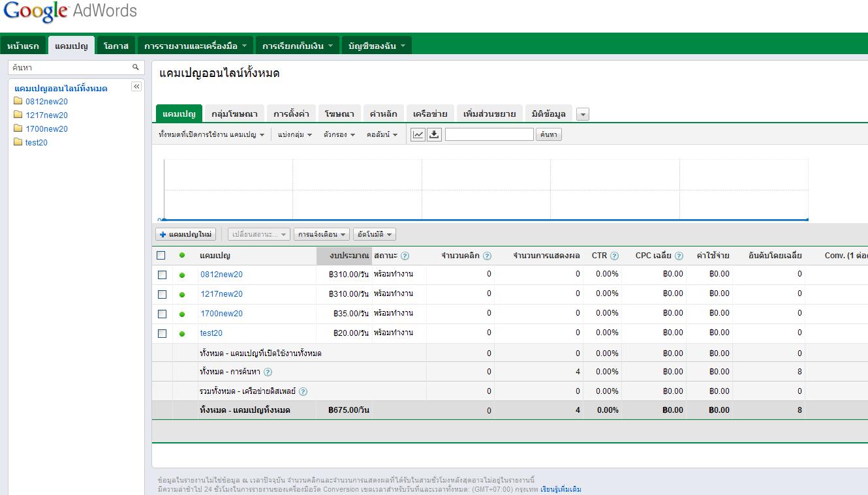The image size is (868, 495).
Task: Toggle the graph view chart icon
Action: (418, 134)
